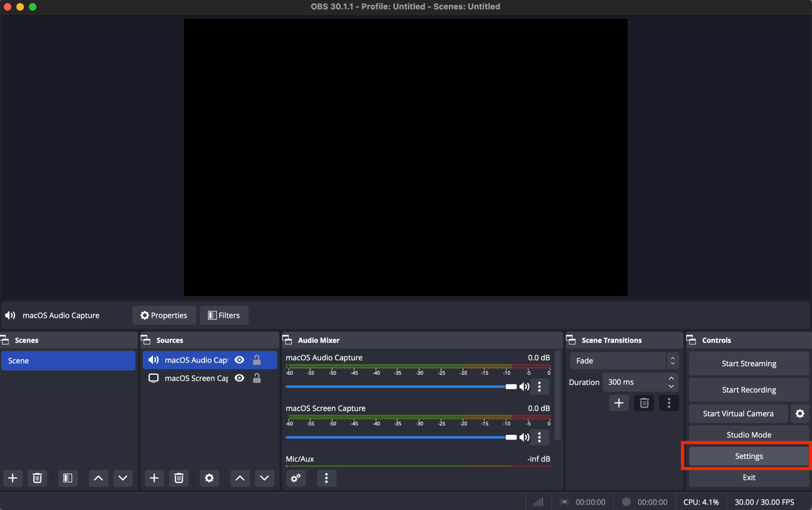Click the streaming timer 00:00:00 beside broadcast icon
Viewport: 812px width, 510px height.
point(590,502)
